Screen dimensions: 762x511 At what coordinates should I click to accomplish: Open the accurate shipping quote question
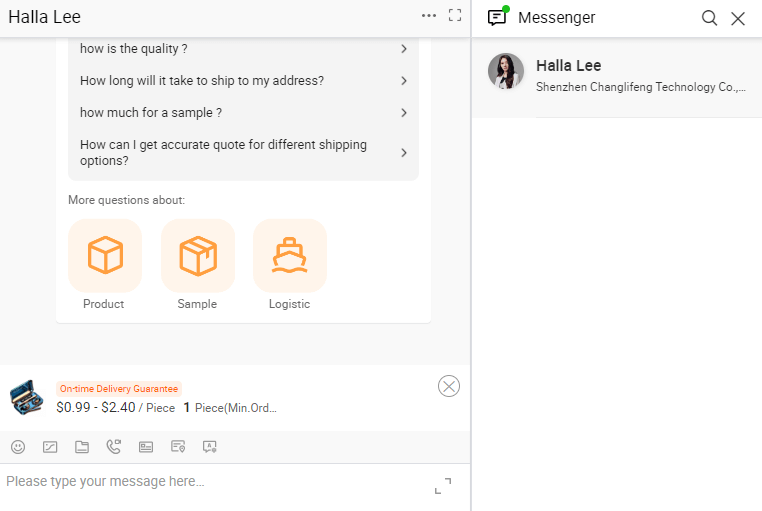click(x=243, y=153)
